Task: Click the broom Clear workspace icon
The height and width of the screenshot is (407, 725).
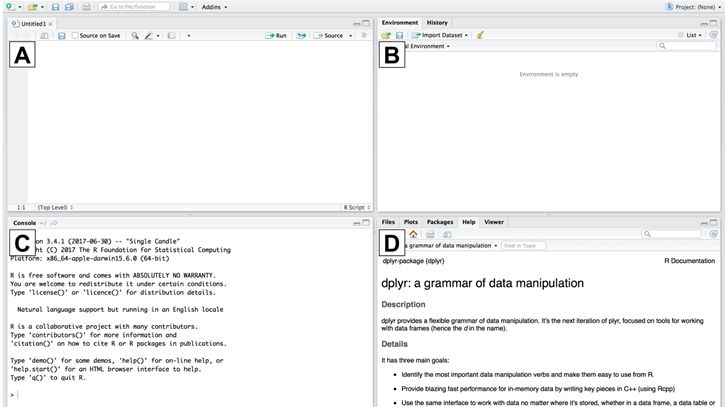Action: 480,35
